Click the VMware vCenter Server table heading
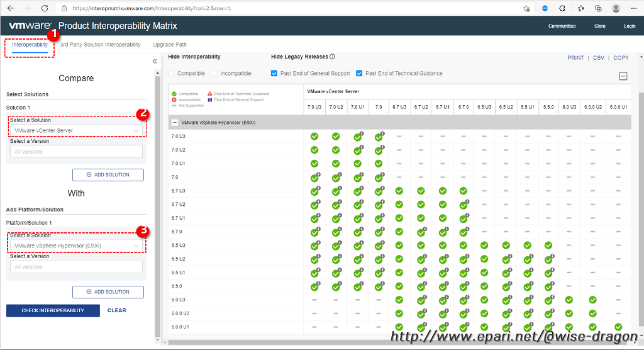The height and width of the screenshot is (350, 644). coord(333,91)
